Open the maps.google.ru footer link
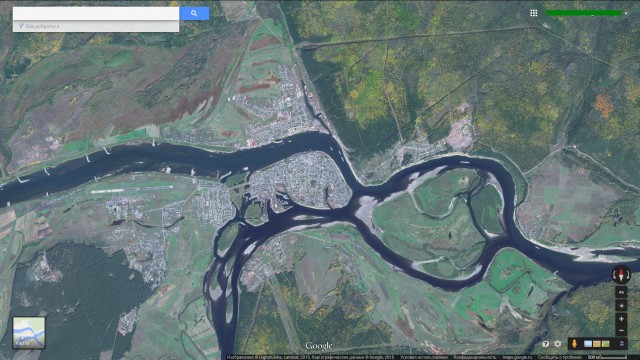 coord(518,357)
